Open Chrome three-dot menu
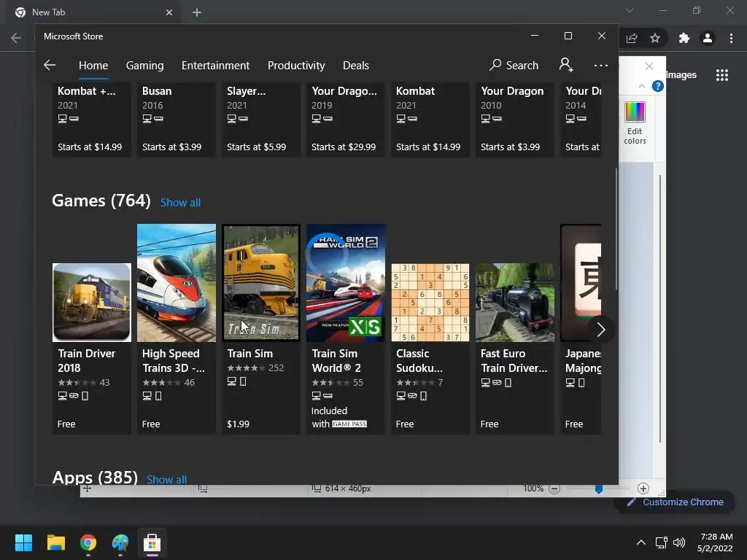 (x=731, y=38)
